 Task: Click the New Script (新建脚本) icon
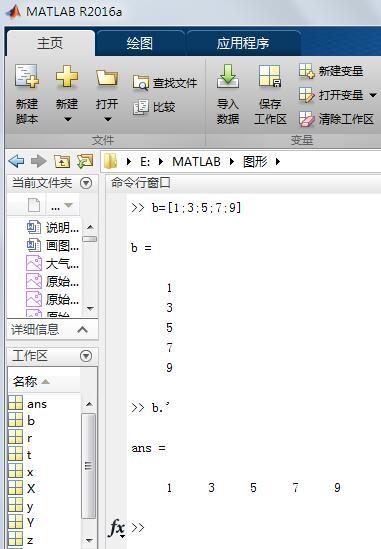pyautogui.click(x=27, y=77)
